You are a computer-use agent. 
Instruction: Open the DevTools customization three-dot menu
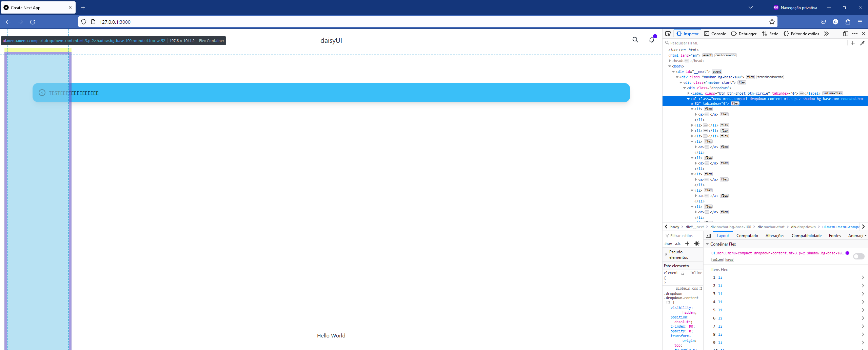point(855,34)
